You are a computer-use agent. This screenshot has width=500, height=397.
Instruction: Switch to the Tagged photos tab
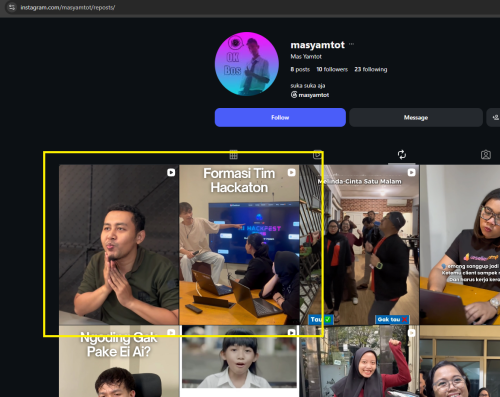486,155
